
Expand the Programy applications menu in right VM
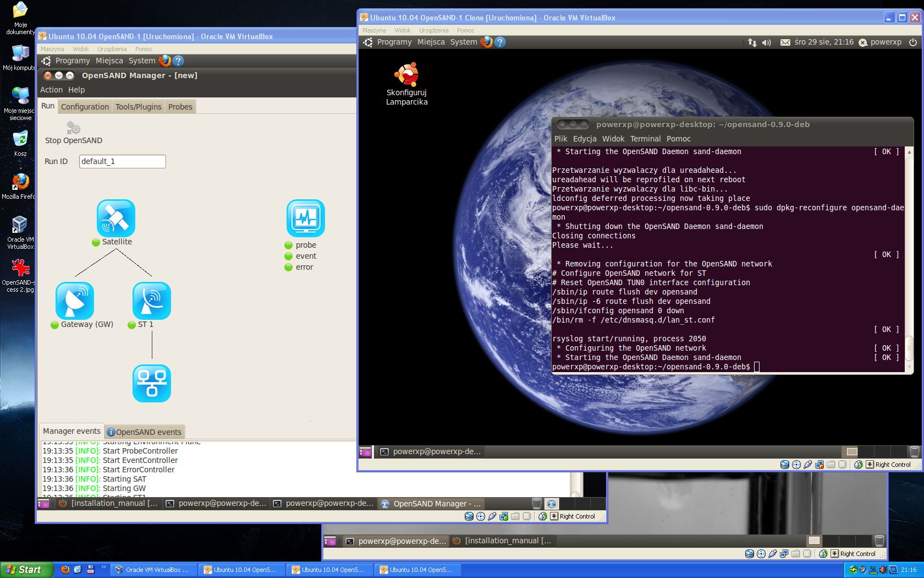point(394,42)
